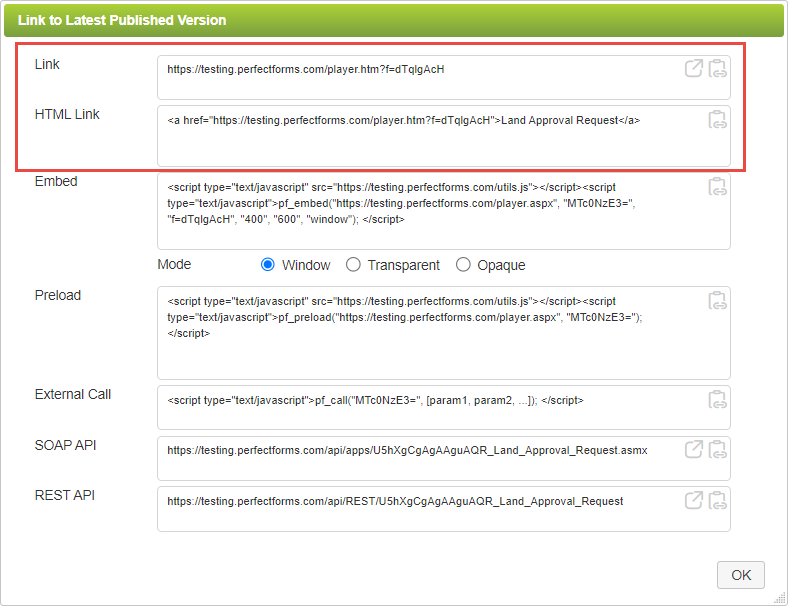Copy the Link URL to the clipboard
Viewport: 788px width, 606px height.
pos(718,68)
